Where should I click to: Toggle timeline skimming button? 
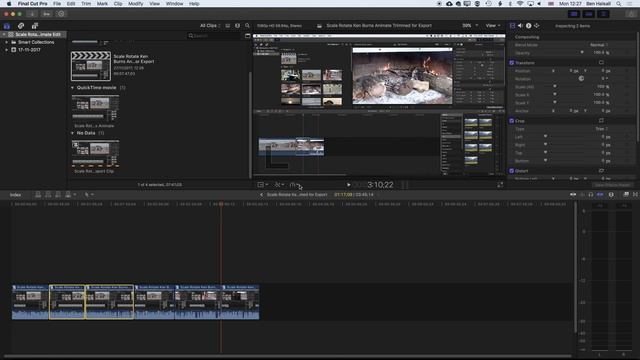point(573,195)
